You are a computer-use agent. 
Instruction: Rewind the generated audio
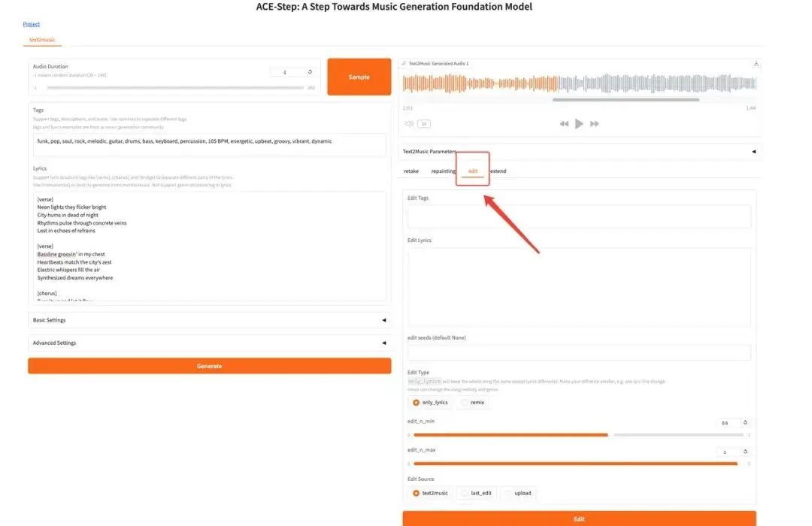564,124
